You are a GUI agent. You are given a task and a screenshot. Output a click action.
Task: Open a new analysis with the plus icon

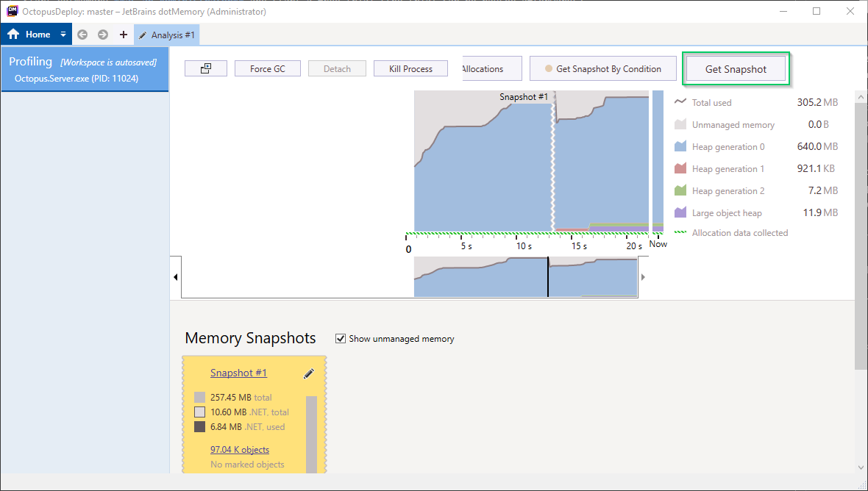click(123, 34)
